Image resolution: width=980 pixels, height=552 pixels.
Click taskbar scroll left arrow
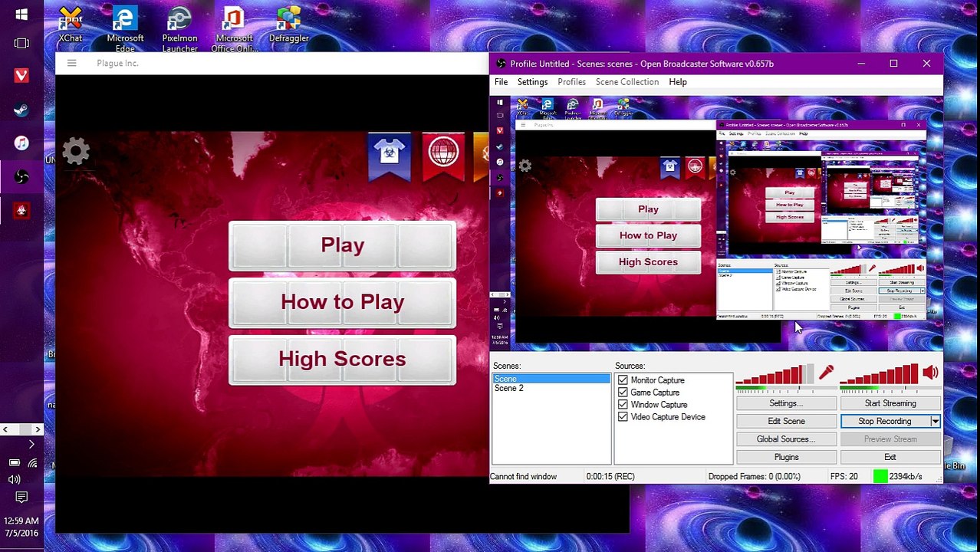[5, 429]
